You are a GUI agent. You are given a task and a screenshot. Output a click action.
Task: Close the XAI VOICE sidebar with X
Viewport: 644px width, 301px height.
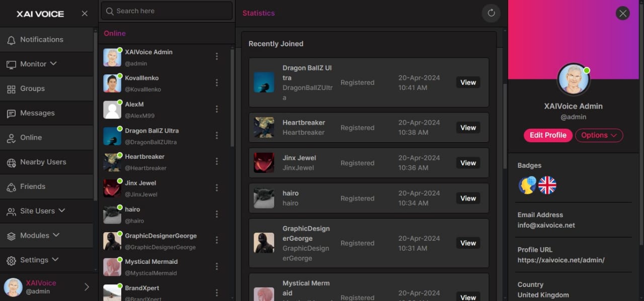click(85, 14)
